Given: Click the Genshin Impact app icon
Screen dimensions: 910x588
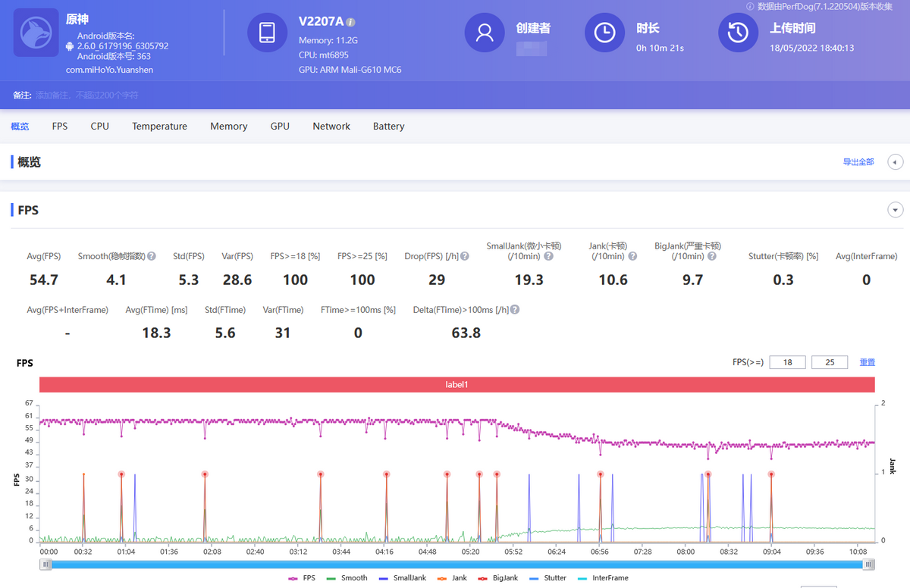Looking at the screenshot, I should point(36,33).
